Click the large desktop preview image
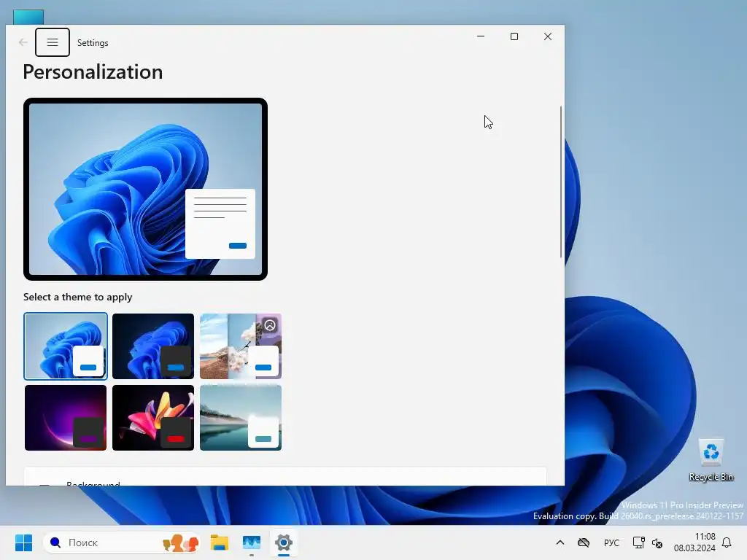 [145, 189]
